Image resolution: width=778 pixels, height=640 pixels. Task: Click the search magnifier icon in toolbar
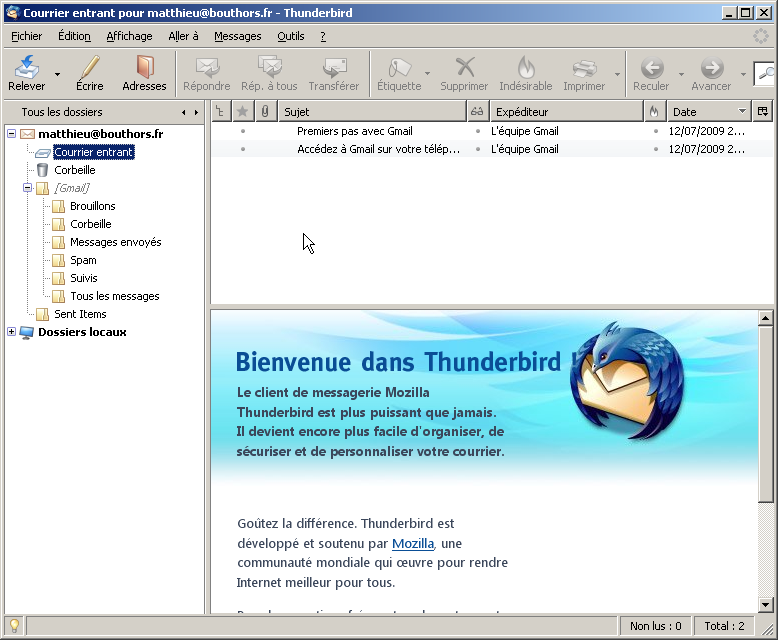coord(766,73)
